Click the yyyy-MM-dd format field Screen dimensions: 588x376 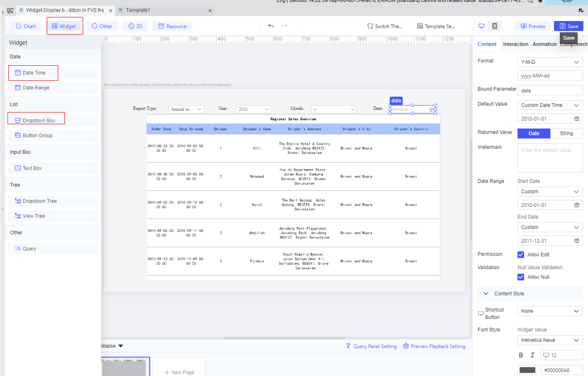(x=550, y=76)
